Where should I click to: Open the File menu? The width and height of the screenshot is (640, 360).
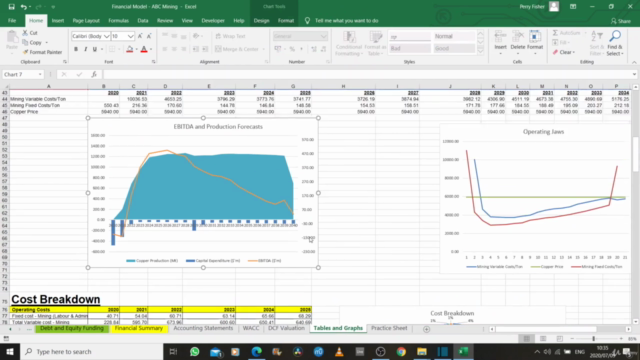pos(12,20)
